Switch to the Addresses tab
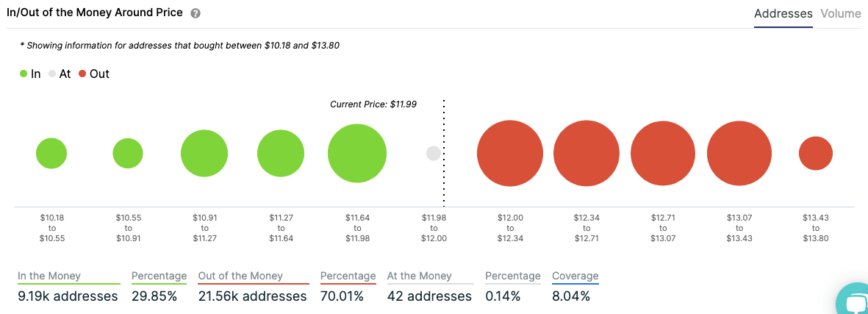This screenshot has width=868, height=314. (783, 14)
